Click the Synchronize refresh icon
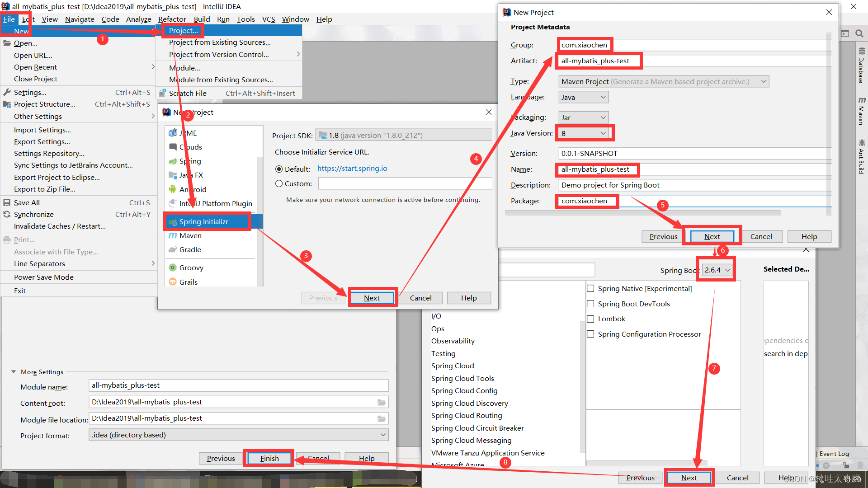This screenshot has height=488, width=868. coord(7,214)
